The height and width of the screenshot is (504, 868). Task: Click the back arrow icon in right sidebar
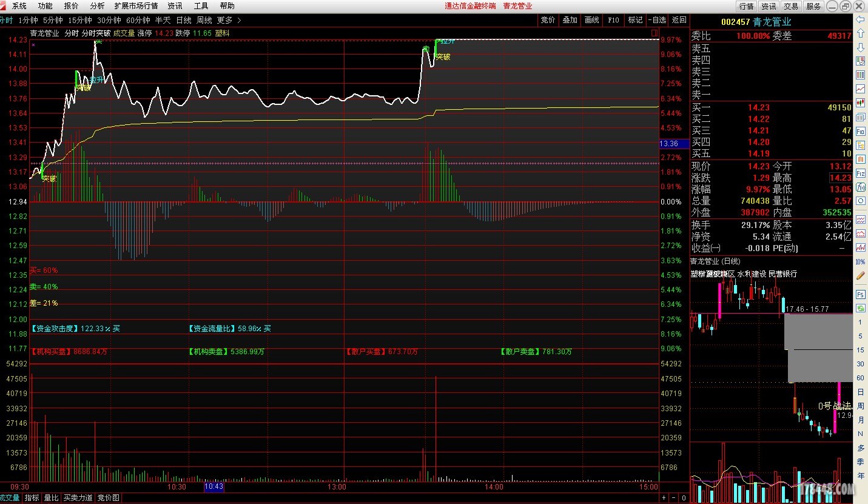(x=860, y=20)
